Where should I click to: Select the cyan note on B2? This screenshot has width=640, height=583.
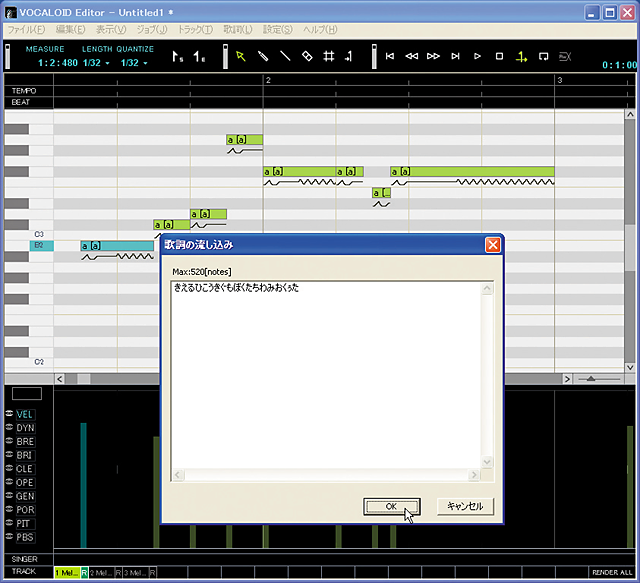click(117, 246)
